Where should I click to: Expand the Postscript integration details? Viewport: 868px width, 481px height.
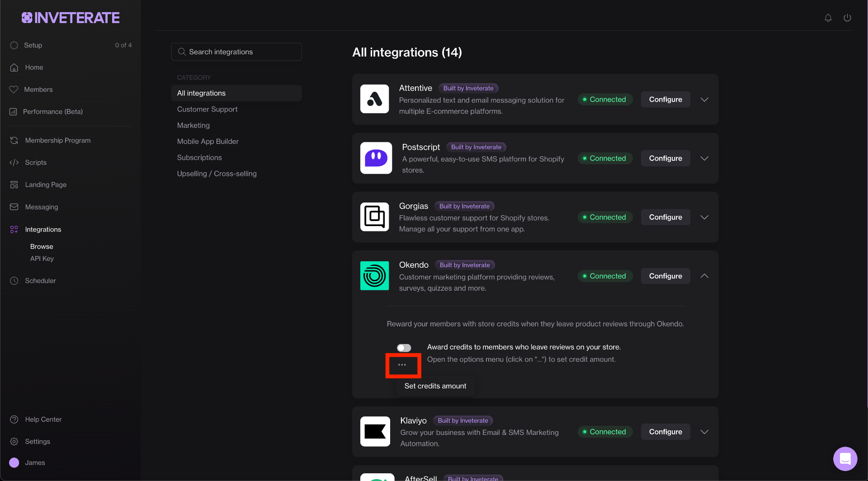click(x=704, y=158)
